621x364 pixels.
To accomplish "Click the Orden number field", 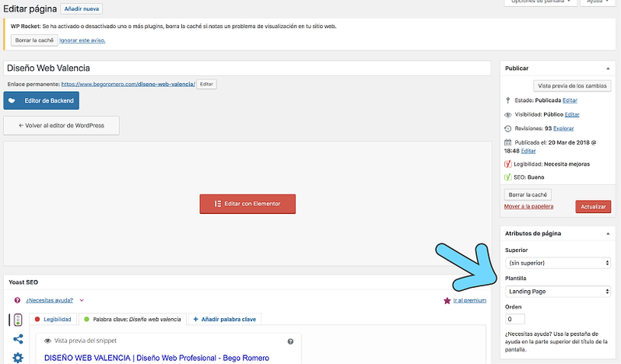I will [x=515, y=319].
